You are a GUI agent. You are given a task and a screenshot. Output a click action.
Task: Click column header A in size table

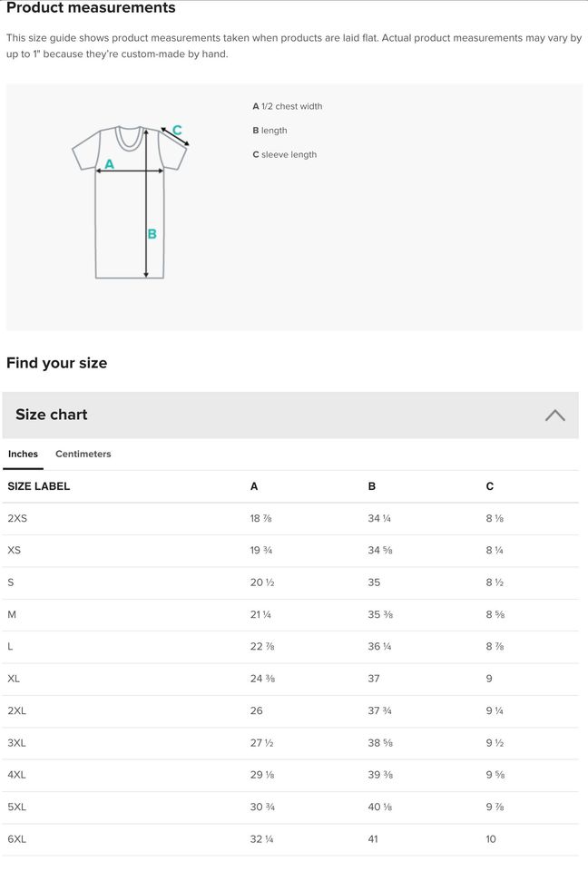coord(254,486)
